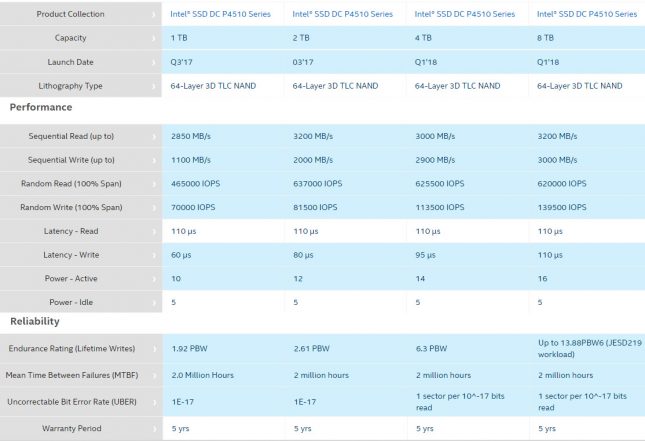Screen dimensions: 645x441
Task: Expand the Latency - Write row chevron
Action: pyautogui.click(x=154, y=255)
